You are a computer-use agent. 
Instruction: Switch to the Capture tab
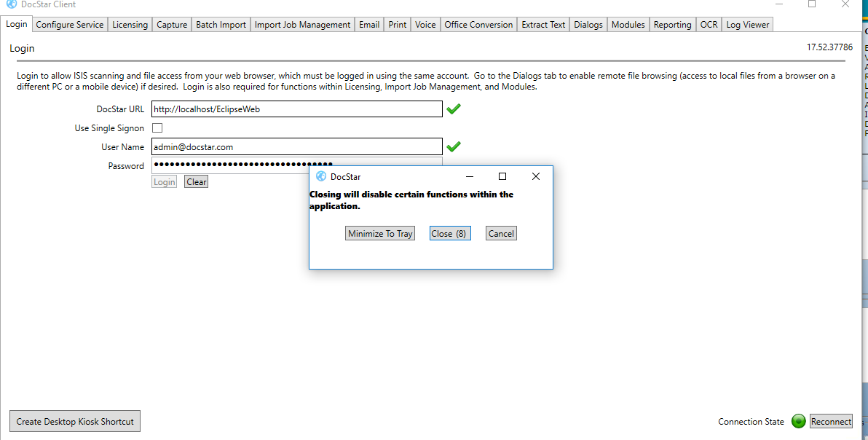172,25
